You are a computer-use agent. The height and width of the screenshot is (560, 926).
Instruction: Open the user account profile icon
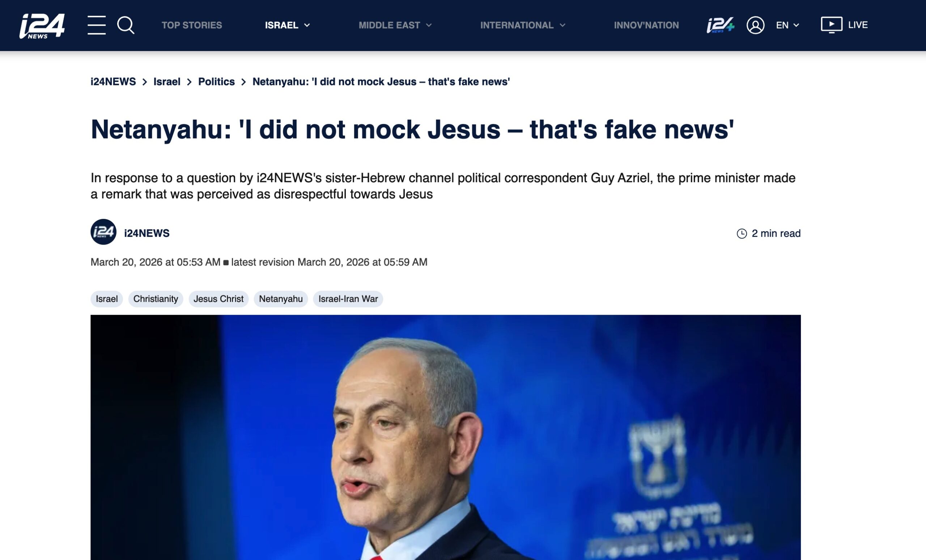point(755,25)
